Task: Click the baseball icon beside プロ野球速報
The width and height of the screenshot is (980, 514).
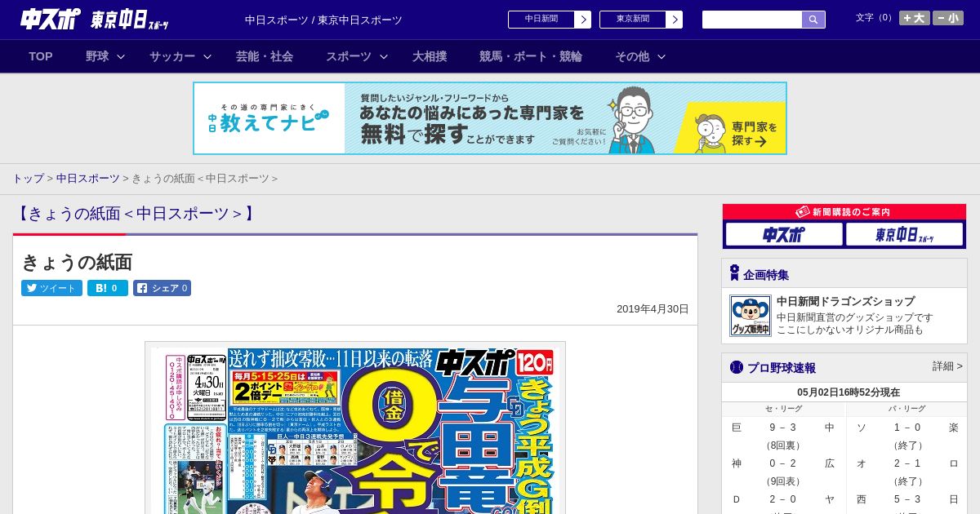Action: (737, 367)
